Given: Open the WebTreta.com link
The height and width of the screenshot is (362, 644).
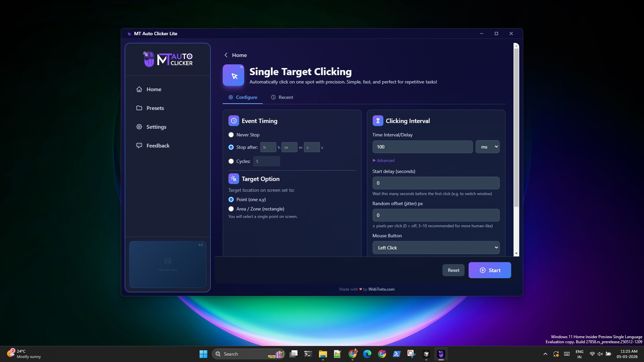Looking at the screenshot, I should tap(381, 289).
